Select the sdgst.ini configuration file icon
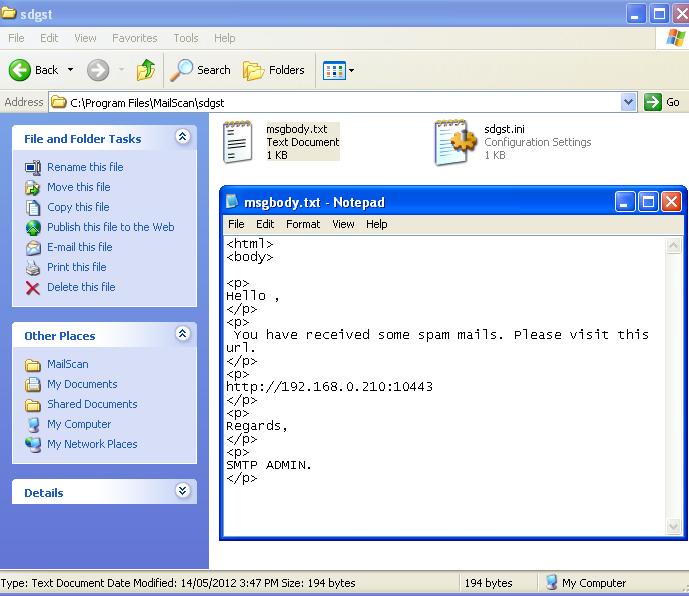The width and height of the screenshot is (689, 596). pyautogui.click(x=455, y=142)
